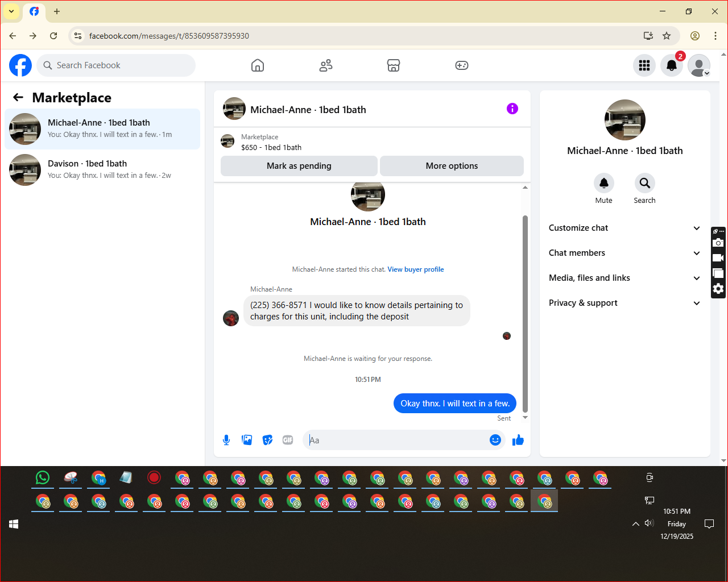Open WhatsApp from the taskbar
This screenshot has width=728, height=582.
coord(43,477)
